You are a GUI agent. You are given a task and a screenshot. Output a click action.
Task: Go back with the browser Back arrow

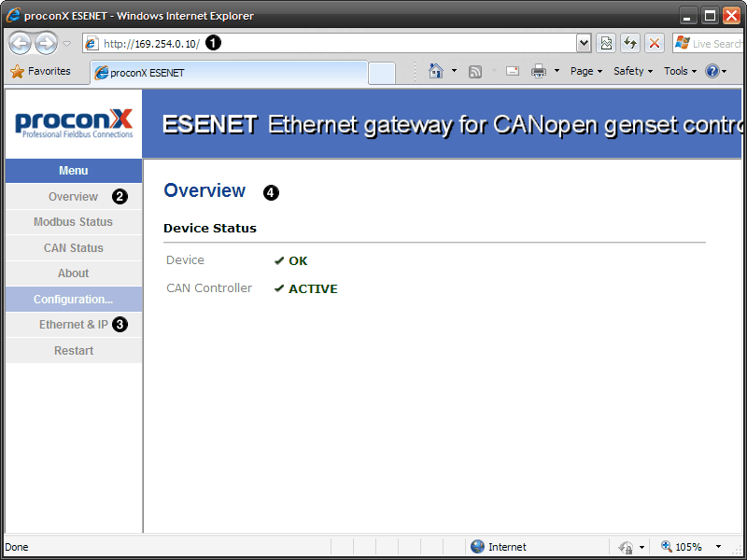click(20, 43)
